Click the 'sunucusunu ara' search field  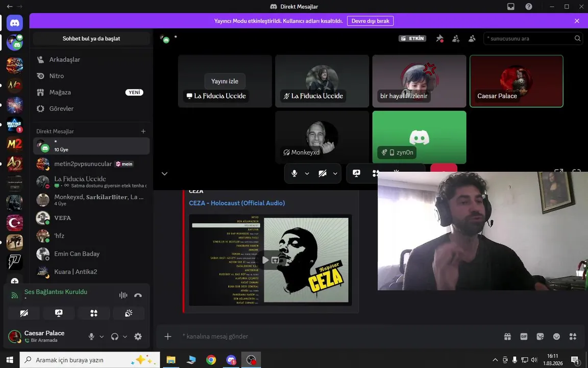[x=533, y=38]
